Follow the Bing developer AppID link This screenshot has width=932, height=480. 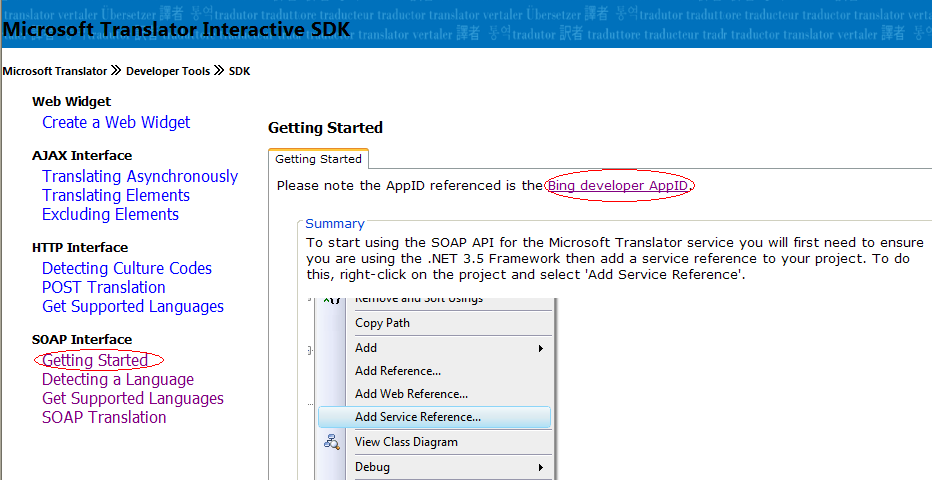pos(618,186)
